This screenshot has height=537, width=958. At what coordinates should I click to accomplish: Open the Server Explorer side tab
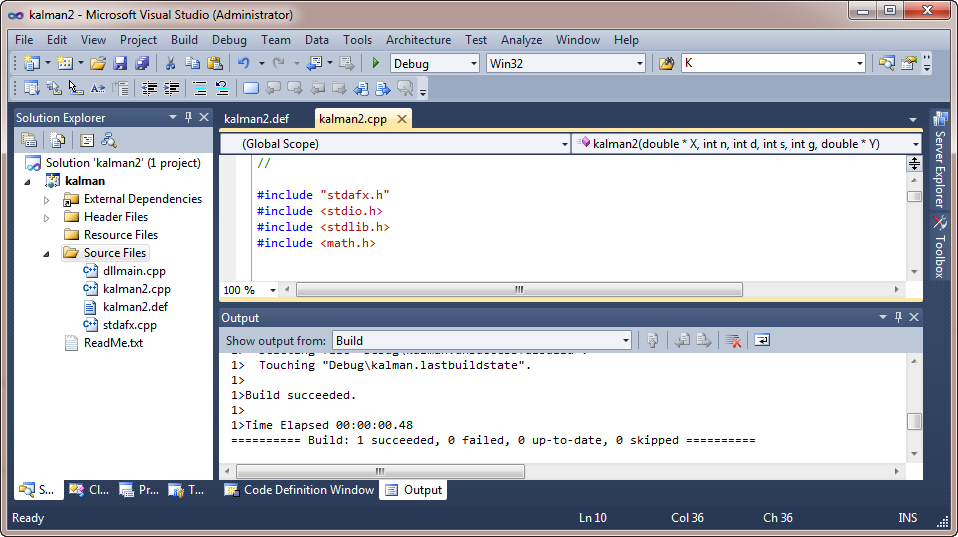tap(940, 160)
